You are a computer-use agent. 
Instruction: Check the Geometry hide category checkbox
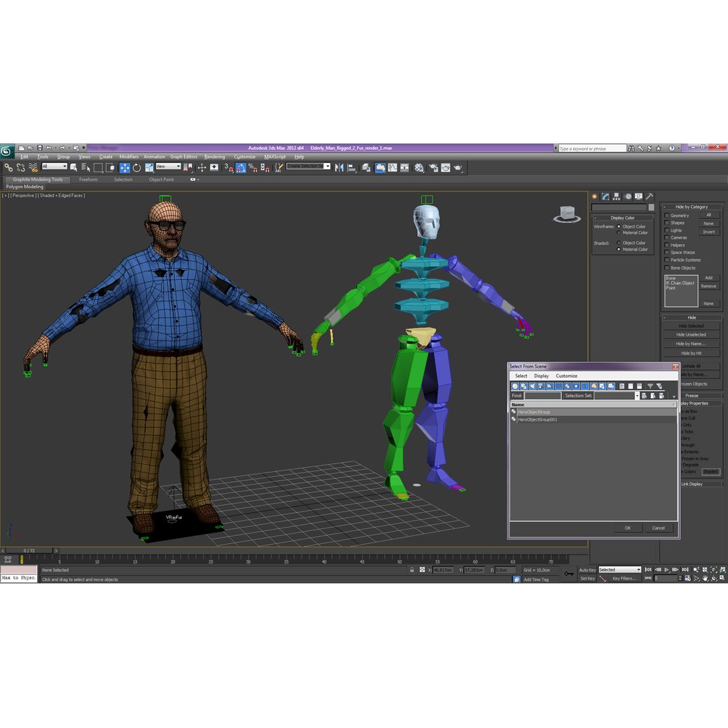[667, 216]
